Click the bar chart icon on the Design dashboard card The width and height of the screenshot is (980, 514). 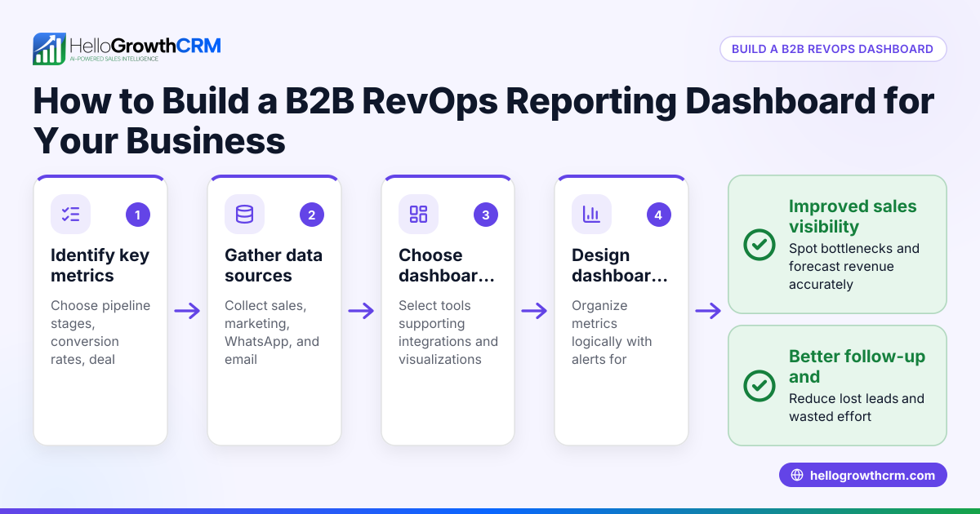coord(591,215)
